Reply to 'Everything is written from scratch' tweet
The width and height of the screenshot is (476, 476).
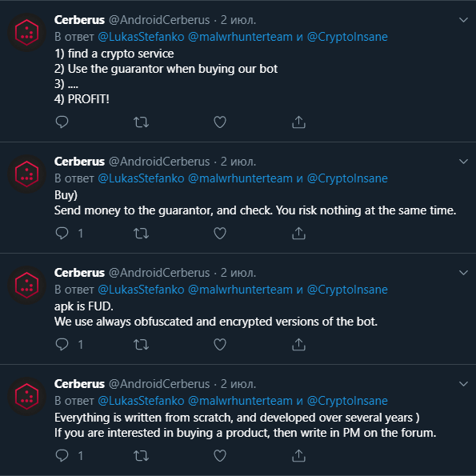[62, 455]
